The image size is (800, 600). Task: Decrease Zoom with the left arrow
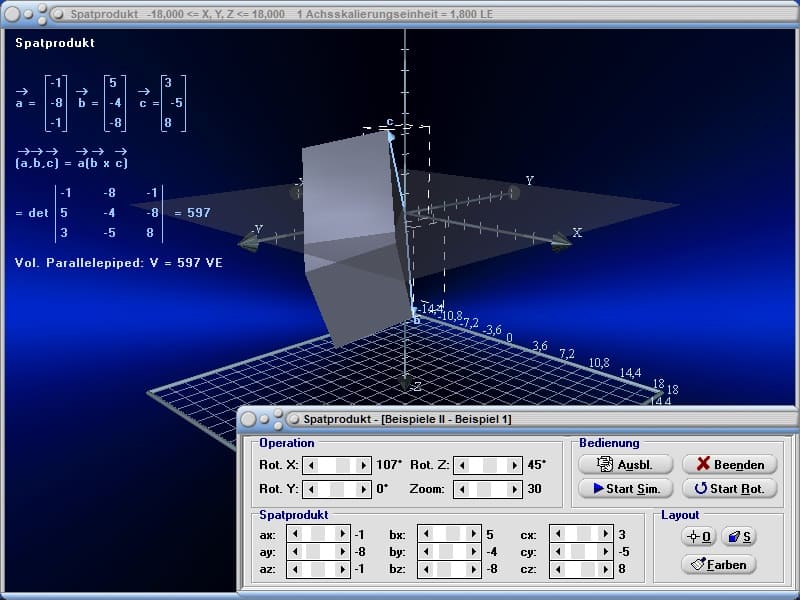pos(460,489)
